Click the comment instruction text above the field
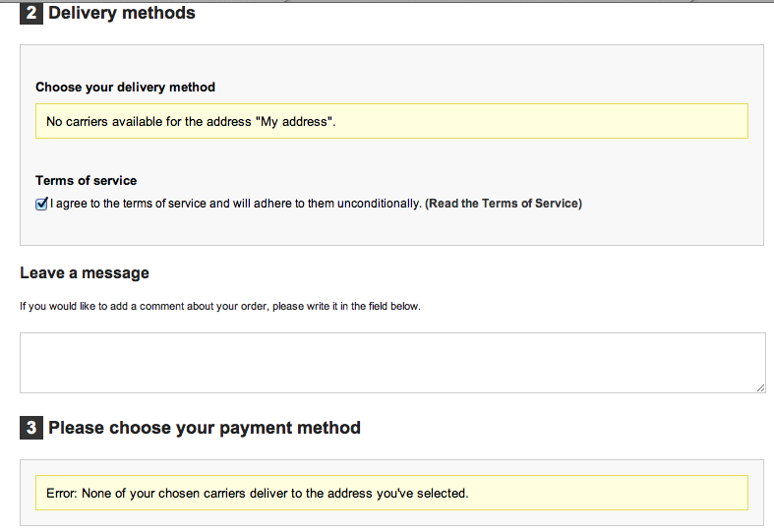Screen dimensions: 774x532 (220, 306)
